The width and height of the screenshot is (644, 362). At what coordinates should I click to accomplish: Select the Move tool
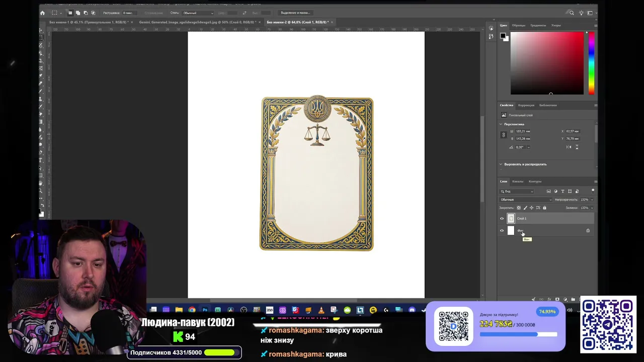click(41, 30)
